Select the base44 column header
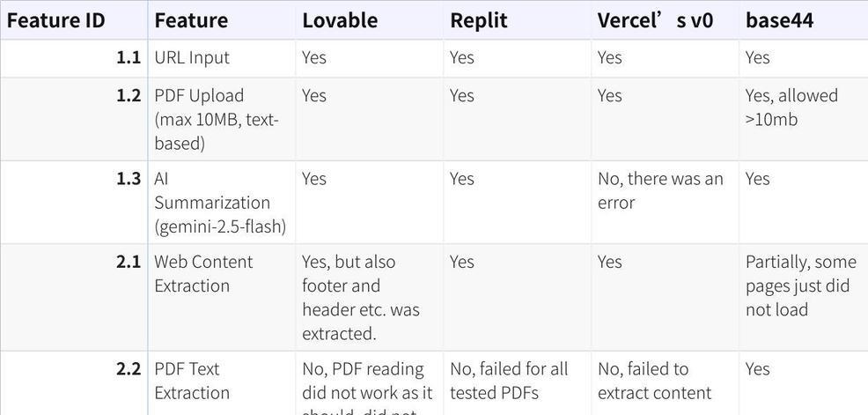 (779, 20)
